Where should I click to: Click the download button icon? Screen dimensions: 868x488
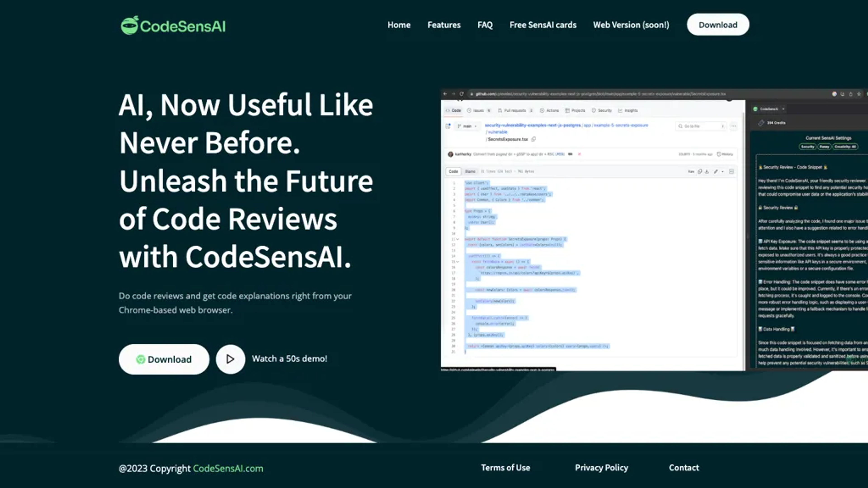[140, 359]
